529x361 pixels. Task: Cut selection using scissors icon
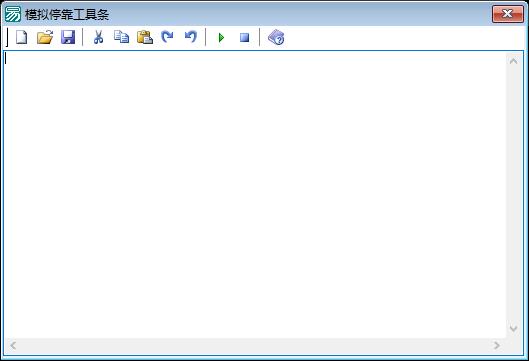pyautogui.click(x=98, y=37)
